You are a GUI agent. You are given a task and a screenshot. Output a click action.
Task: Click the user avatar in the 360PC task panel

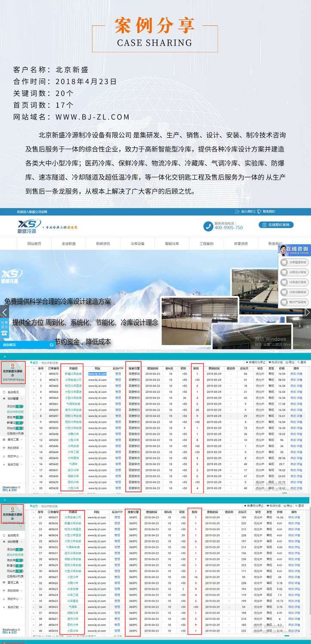[x=12, y=509]
